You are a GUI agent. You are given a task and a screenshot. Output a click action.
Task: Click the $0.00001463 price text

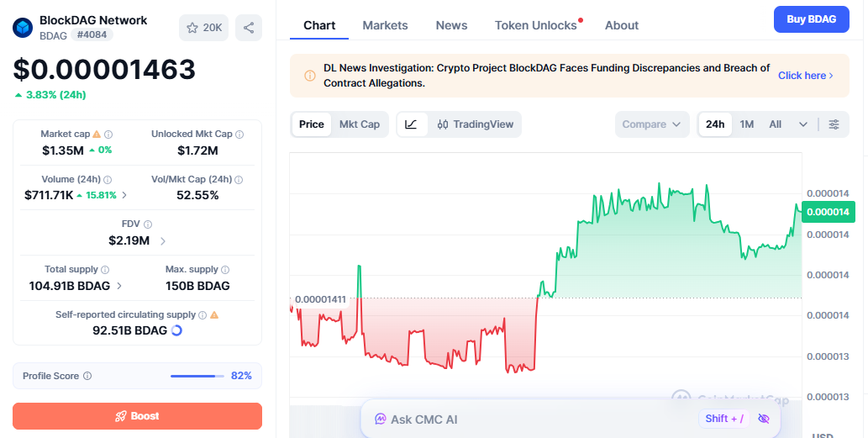click(x=104, y=70)
